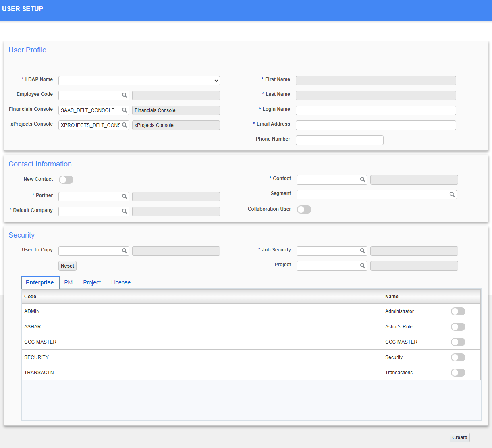Image resolution: width=492 pixels, height=448 pixels.
Task: Select the License tab
Action: tap(120, 282)
